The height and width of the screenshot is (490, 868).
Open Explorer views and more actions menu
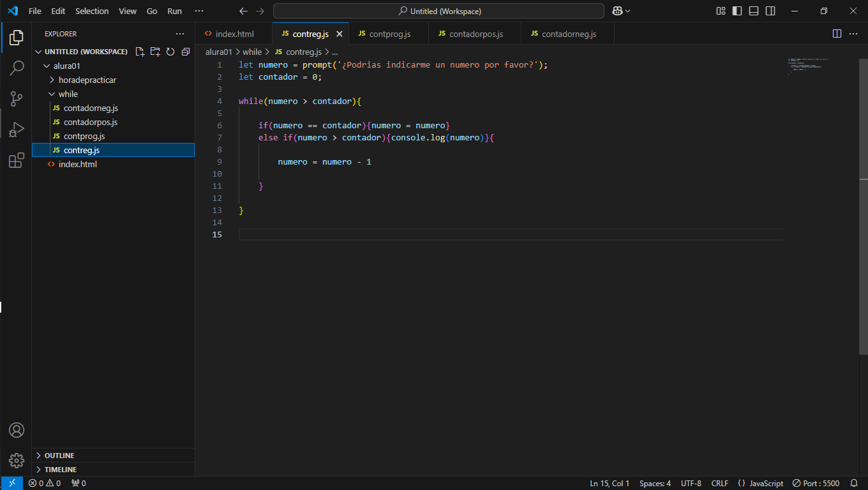click(180, 34)
